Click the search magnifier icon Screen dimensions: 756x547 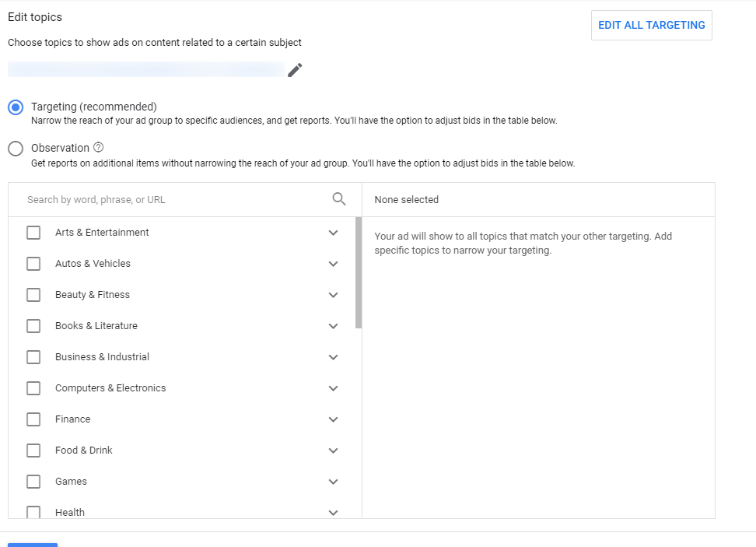[x=339, y=199]
